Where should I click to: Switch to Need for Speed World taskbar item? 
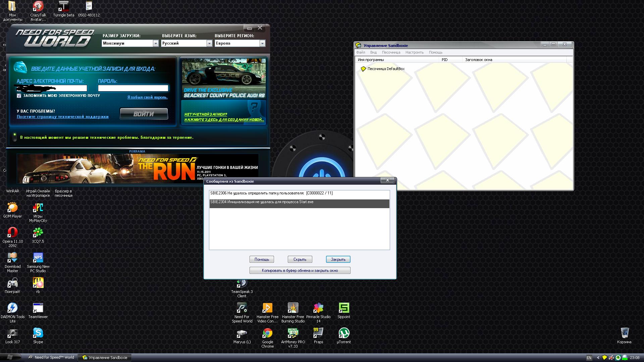(51, 358)
